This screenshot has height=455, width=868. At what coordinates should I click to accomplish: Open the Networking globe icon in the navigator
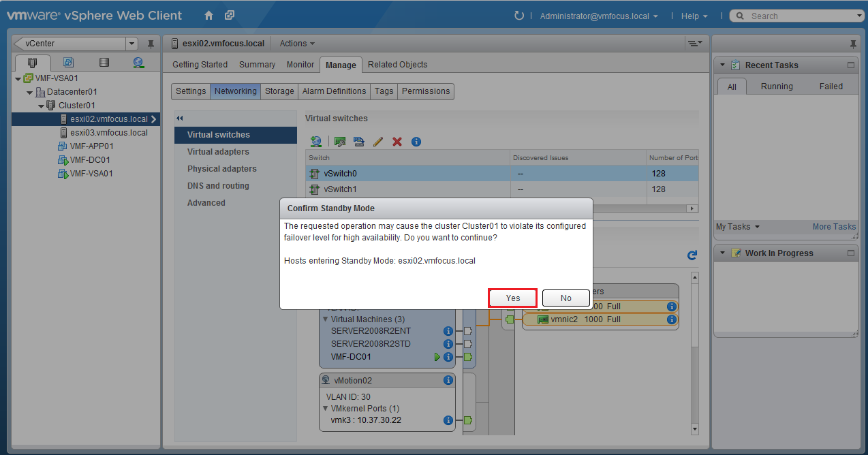coord(138,63)
